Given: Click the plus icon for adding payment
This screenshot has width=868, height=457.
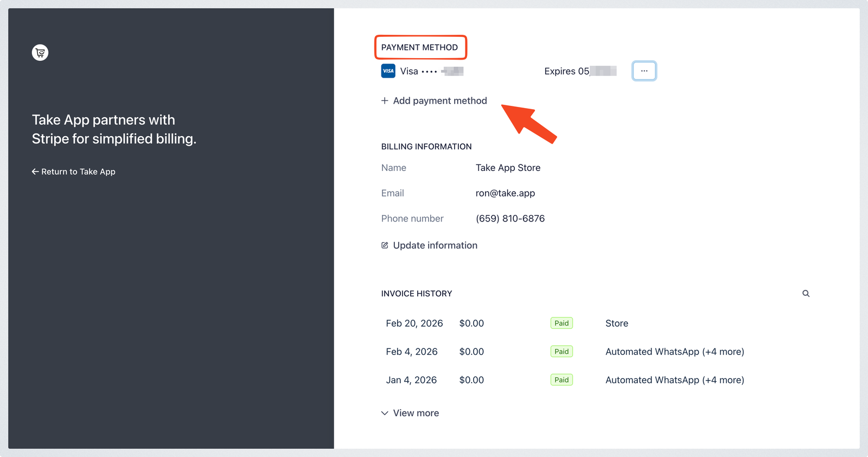Looking at the screenshot, I should point(385,101).
